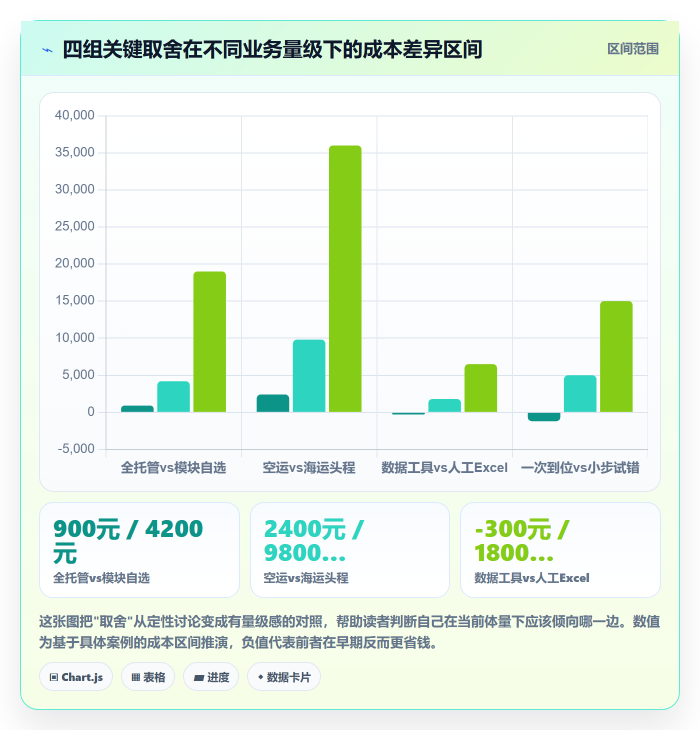The width and height of the screenshot is (700, 730).
Task: Click the tallest green bar for 空运vs海运头程
Action: tap(345, 278)
